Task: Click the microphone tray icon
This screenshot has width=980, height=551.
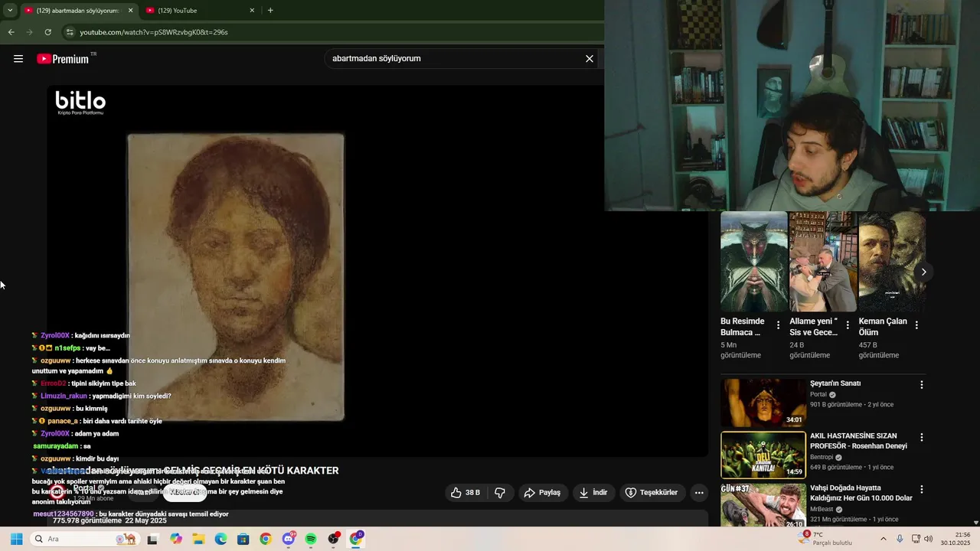Action: click(900, 539)
